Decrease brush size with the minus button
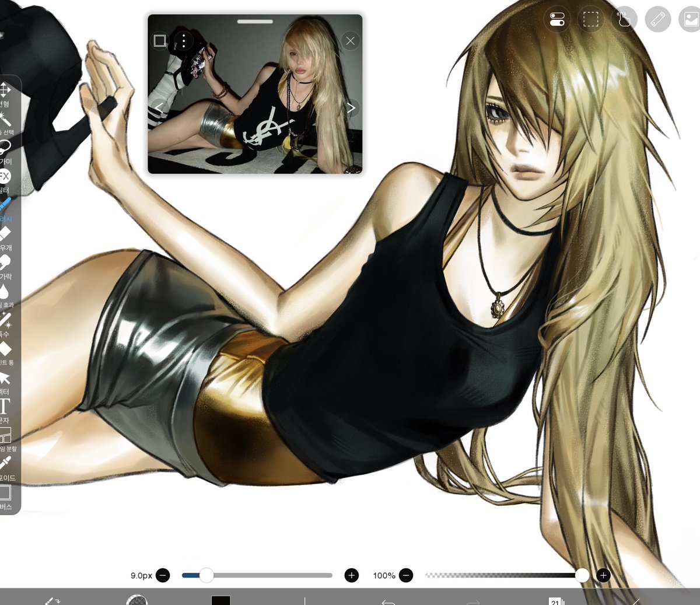This screenshot has width=700, height=605. pos(163,576)
